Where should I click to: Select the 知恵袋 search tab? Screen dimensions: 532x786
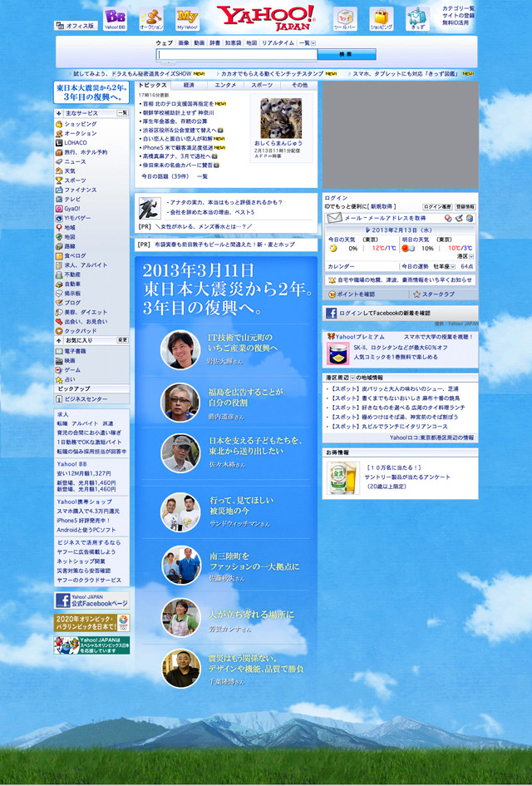click(233, 43)
